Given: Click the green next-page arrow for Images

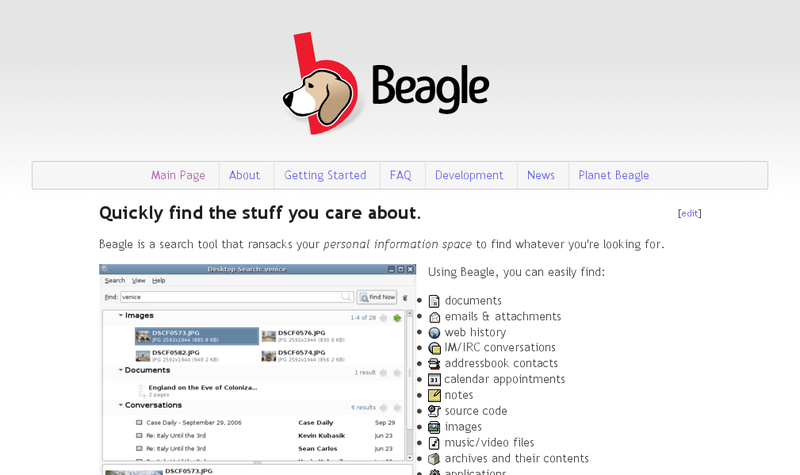Looking at the screenshot, I should 397,318.
